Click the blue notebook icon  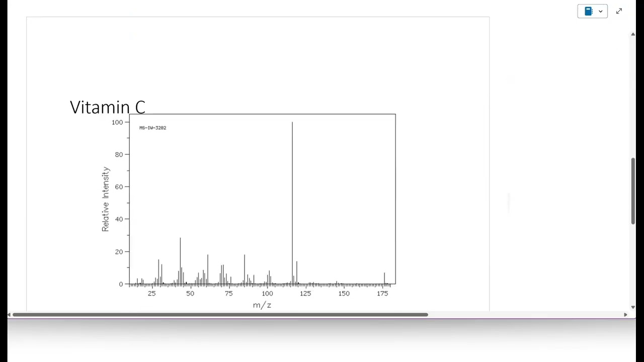pyautogui.click(x=589, y=11)
